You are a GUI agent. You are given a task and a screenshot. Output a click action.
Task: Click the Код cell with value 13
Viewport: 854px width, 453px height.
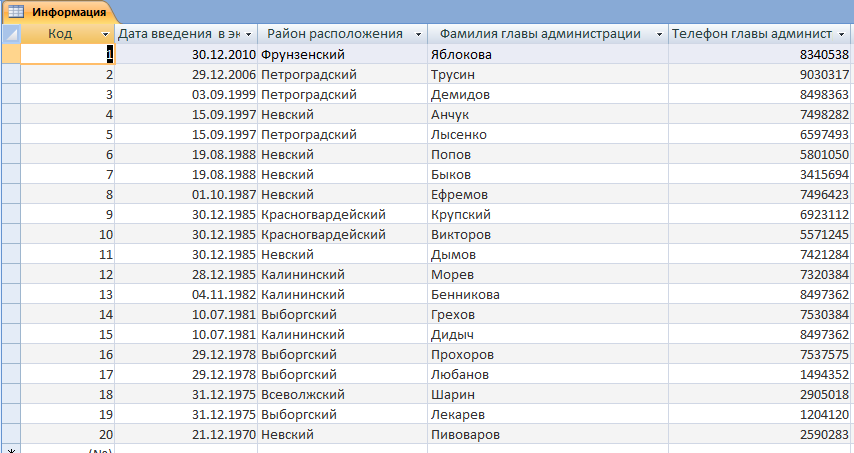(x=68, y=294)
